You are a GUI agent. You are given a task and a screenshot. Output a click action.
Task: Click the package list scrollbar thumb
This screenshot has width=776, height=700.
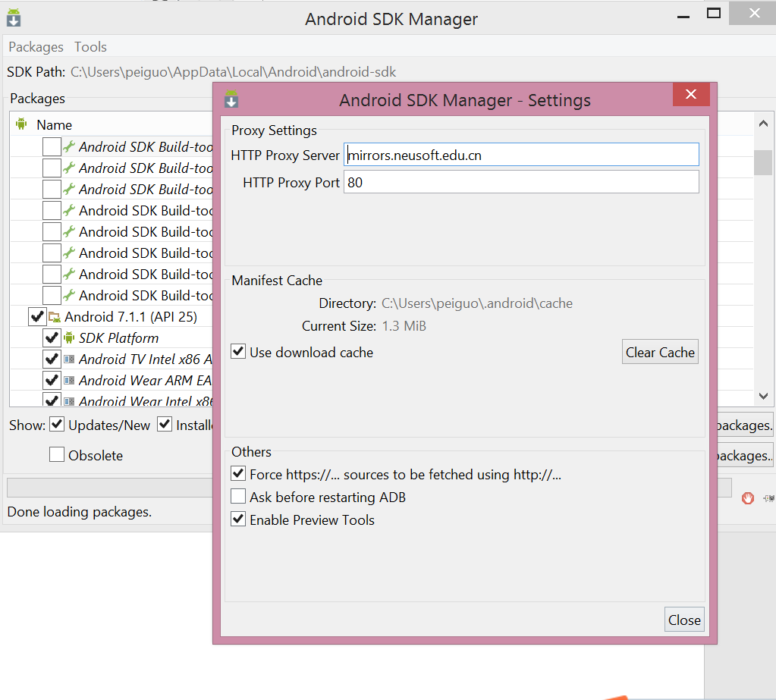(x=764, y=163)
